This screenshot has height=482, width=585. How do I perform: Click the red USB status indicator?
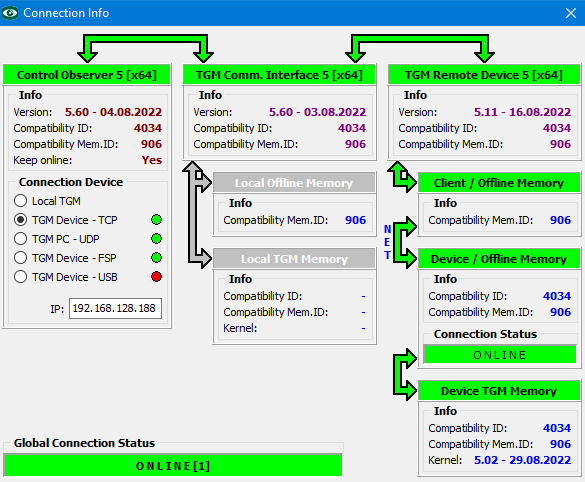point(156,277)
